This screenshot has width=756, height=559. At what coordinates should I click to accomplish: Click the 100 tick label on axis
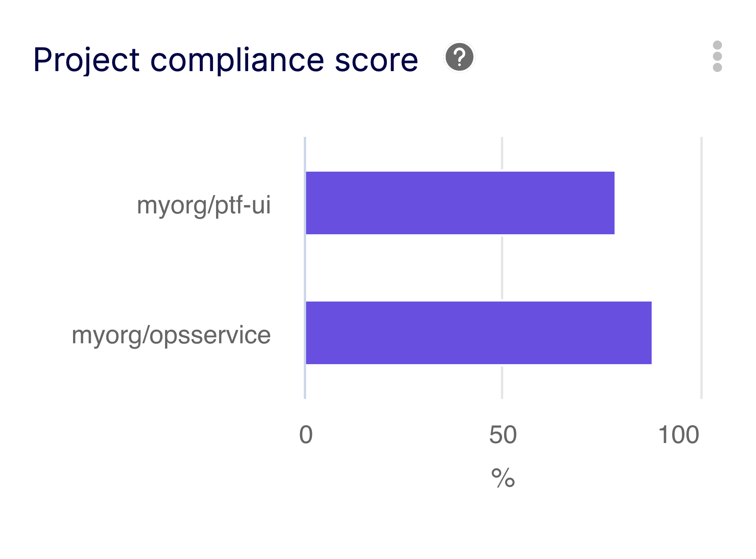pyautogui.click(x=679, y=435)
